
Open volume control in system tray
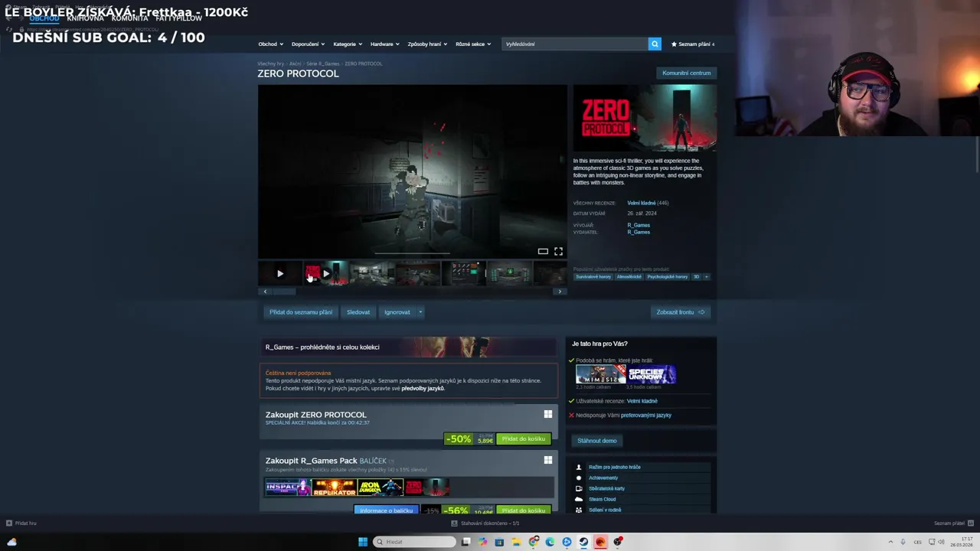(942, 542)
